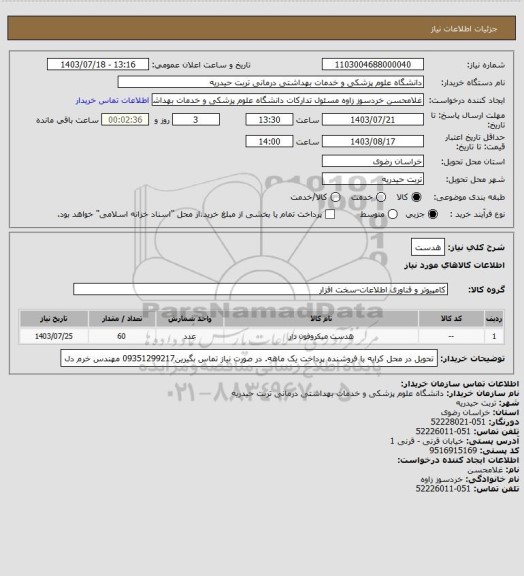Image resolution: width=524 pixels, height=576 pixels.
Task: Click the اطلاعات ایجاد کننده درخواست heading
Action: [458, 460]
